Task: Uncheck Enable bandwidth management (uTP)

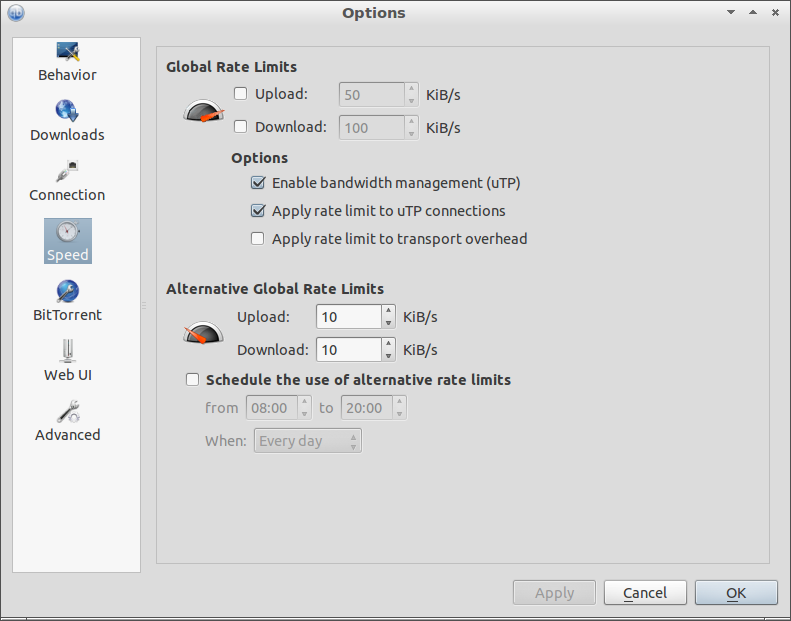Action: 258,183
